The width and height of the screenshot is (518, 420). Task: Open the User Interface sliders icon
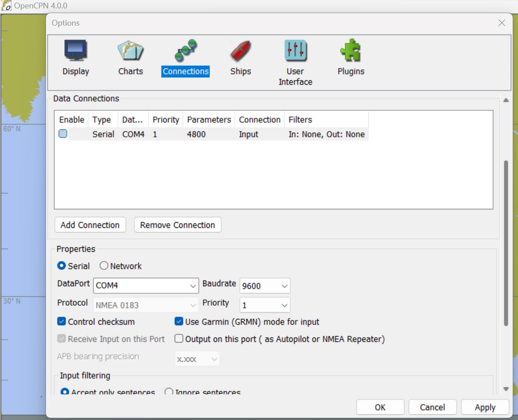tap(295, 50)
